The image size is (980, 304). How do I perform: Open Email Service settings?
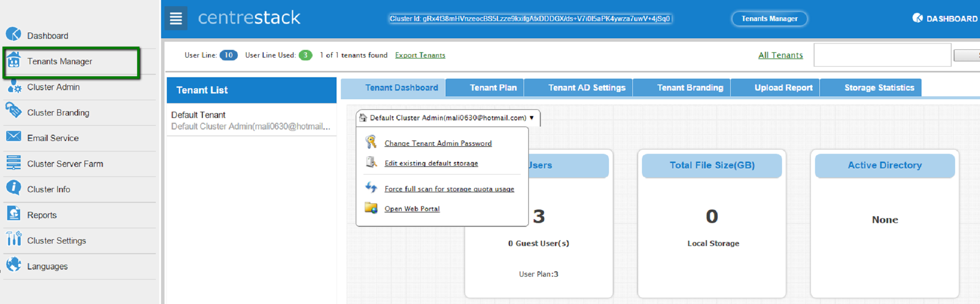53,138
